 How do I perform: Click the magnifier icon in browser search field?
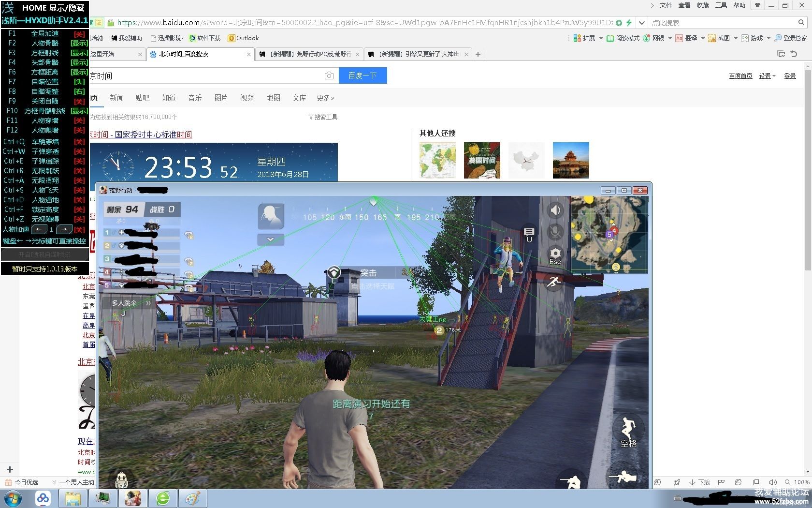tap(801, 22)
